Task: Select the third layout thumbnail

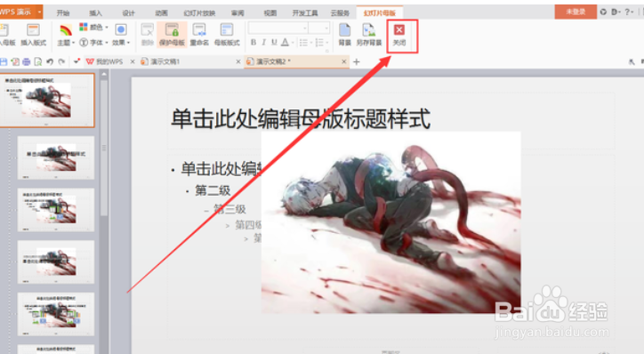Action: tap(56, 210)
